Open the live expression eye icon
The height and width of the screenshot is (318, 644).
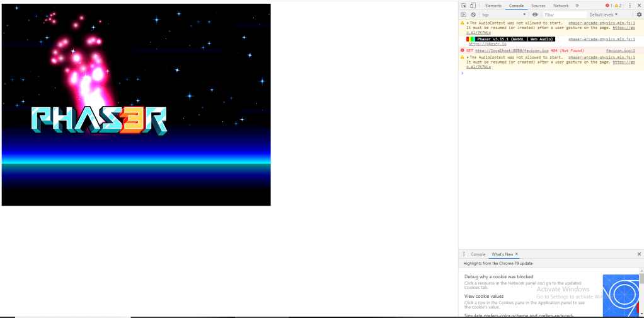(535, 15)
